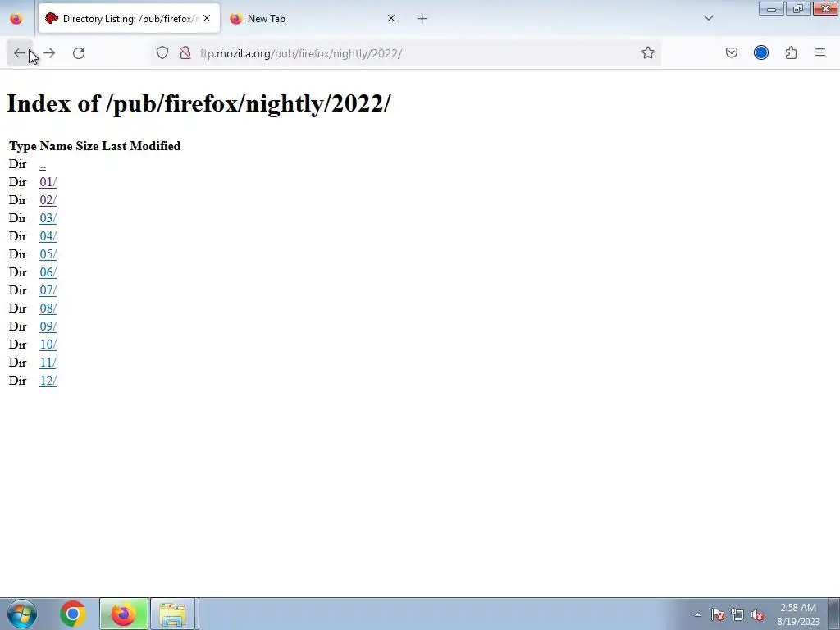
Task: Expand the list all tabs chevron
Action: tap(708, 18)
